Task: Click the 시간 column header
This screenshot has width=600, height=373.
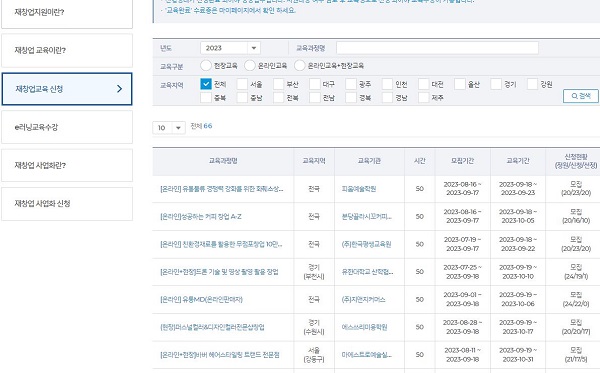Action: pos(419,161)
